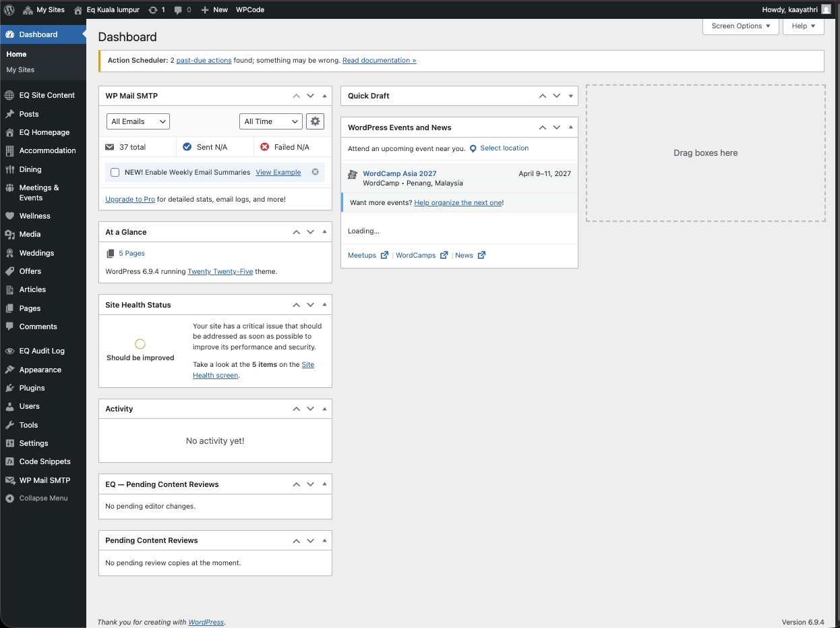The image size is (840, 628).
Task: Open Meetings & Events menu
Action: click(43, 192)
